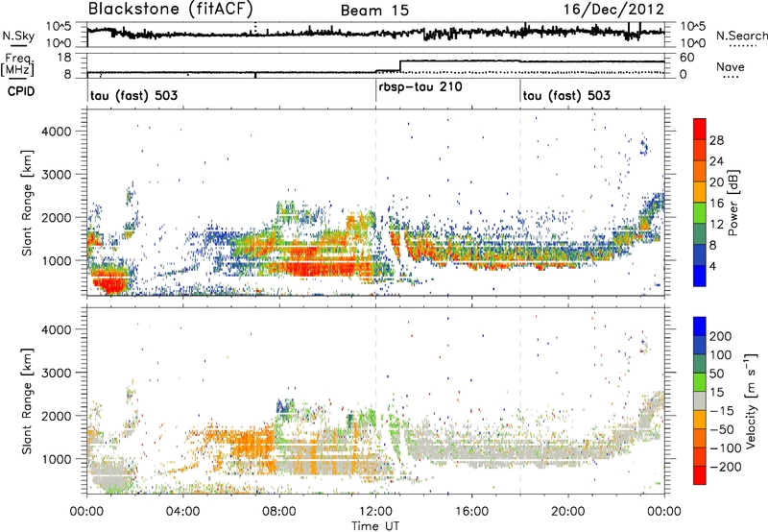
Task: Click the "60" Nave axis tick label
Action: tap(687, 58)
